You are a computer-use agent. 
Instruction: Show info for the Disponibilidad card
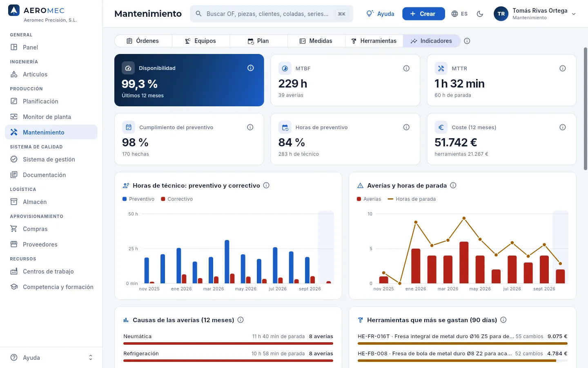point(251,68)
